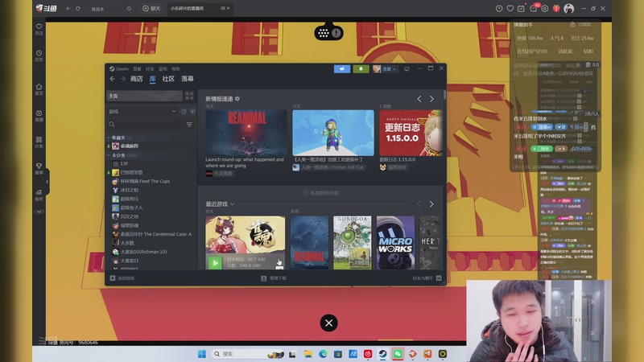Open Steam account name dropdown
644x362 pixels.
pos(389,69)
